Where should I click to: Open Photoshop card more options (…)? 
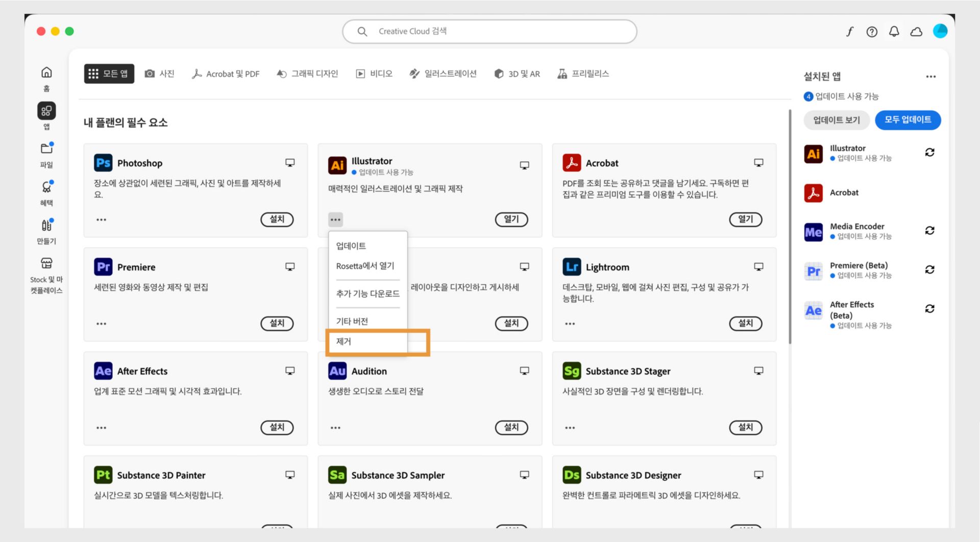point(101,219)
